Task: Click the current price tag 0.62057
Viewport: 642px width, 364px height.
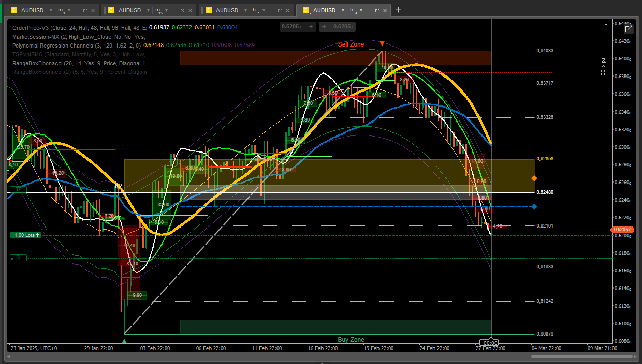Action: 621,230
